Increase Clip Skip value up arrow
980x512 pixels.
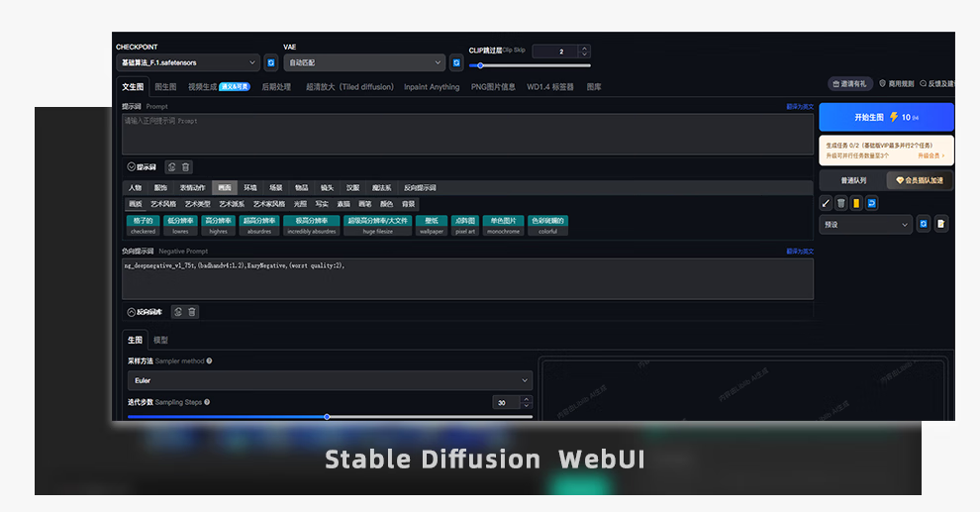pos(584,49)
